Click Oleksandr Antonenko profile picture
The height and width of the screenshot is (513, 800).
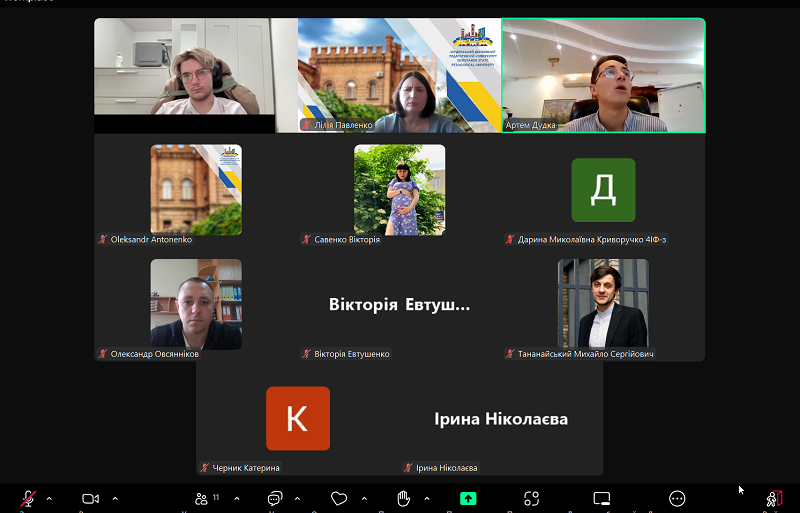coord(196,190)
